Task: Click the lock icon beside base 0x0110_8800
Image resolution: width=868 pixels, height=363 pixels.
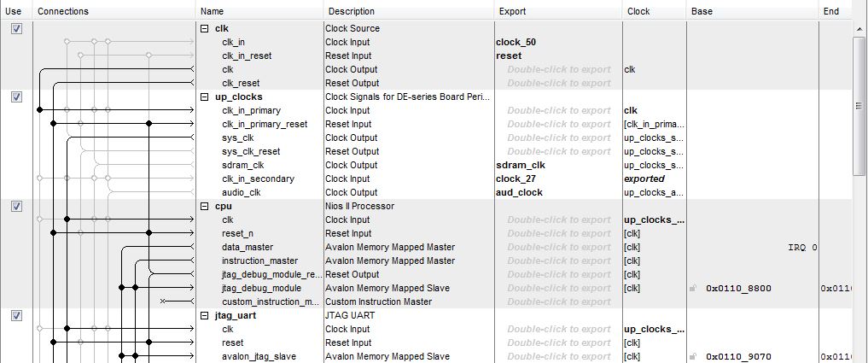Action: [694, 289]
